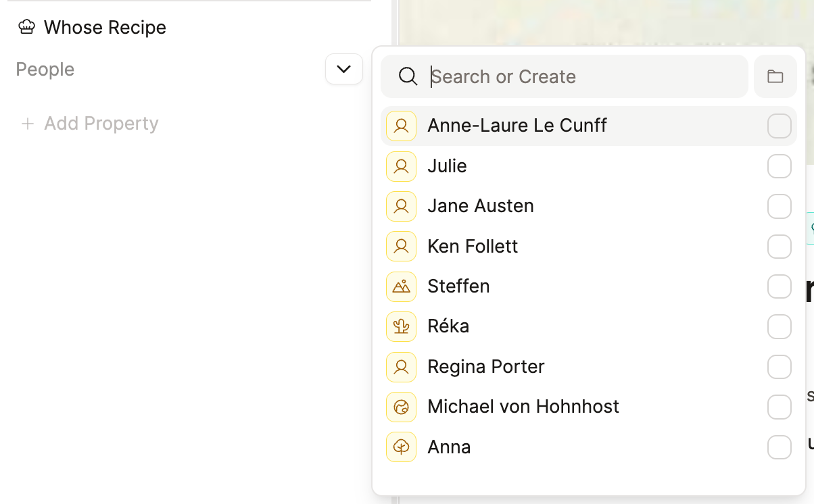The image size is (814, 504).
Task: Click Steffen's mountain icon
Action: 401,286
